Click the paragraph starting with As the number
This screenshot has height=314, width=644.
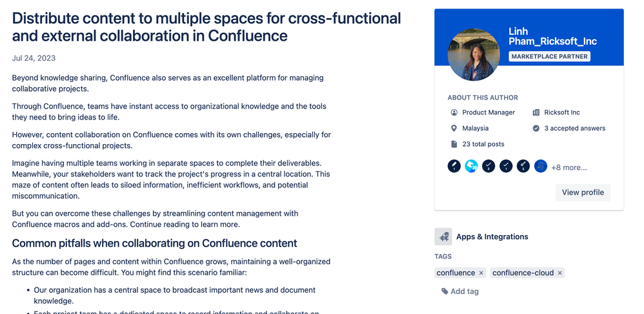(171, 267)
